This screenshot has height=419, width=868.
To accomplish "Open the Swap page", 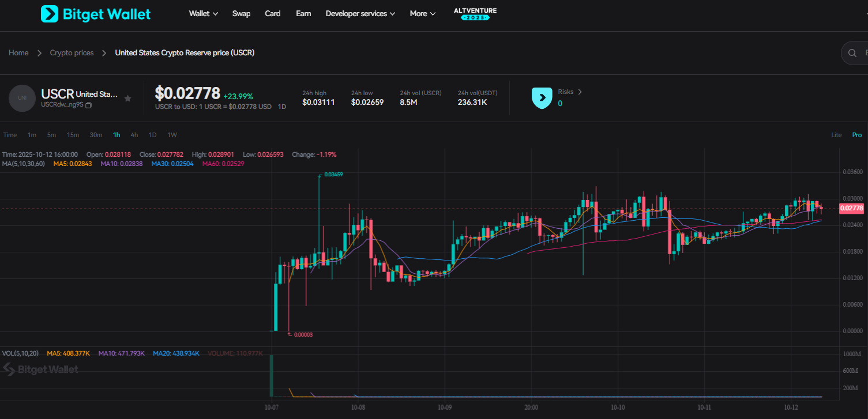I will click(x=241, y=14).
